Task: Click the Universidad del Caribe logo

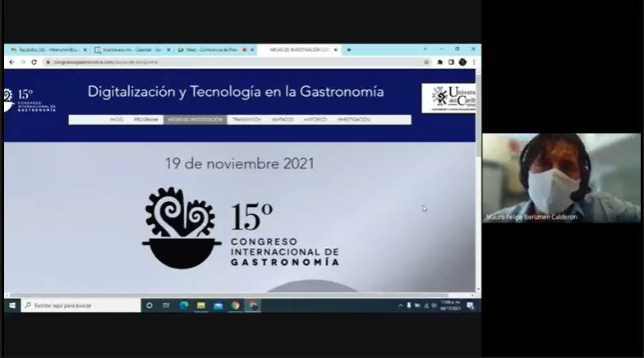Action: coord(448,99)
